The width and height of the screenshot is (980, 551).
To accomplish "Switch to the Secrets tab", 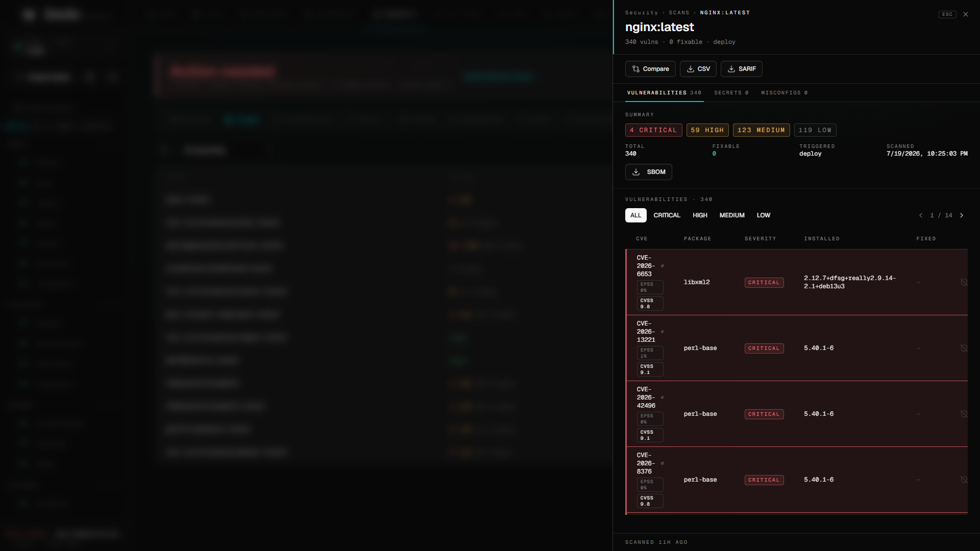I will (x=731, y=93).
